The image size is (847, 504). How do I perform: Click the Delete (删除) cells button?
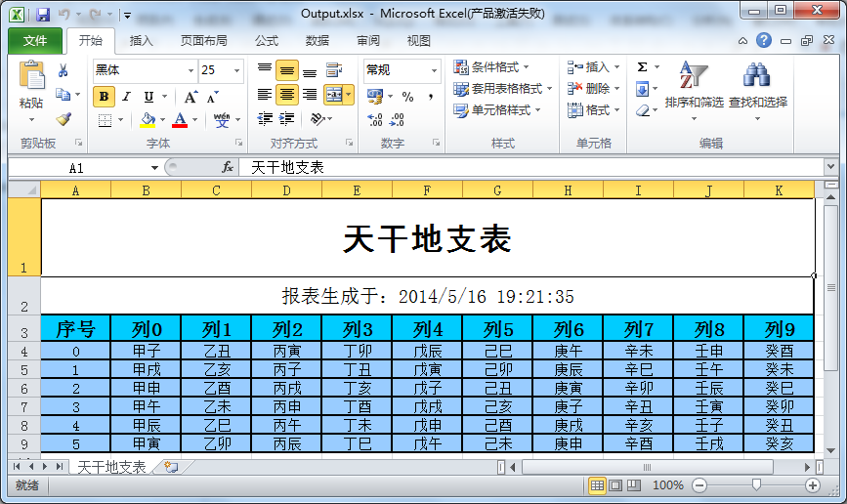click(x=588, y=89)
